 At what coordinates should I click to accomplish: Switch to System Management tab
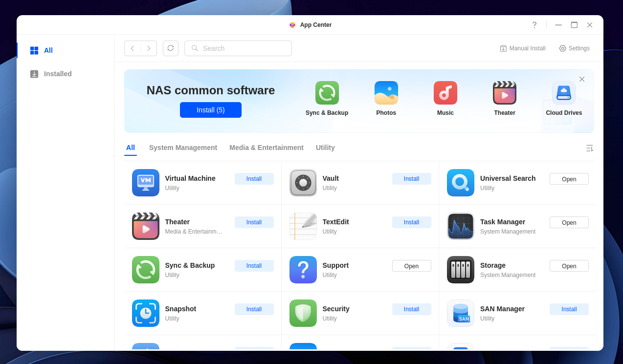[x=183, y=148]
